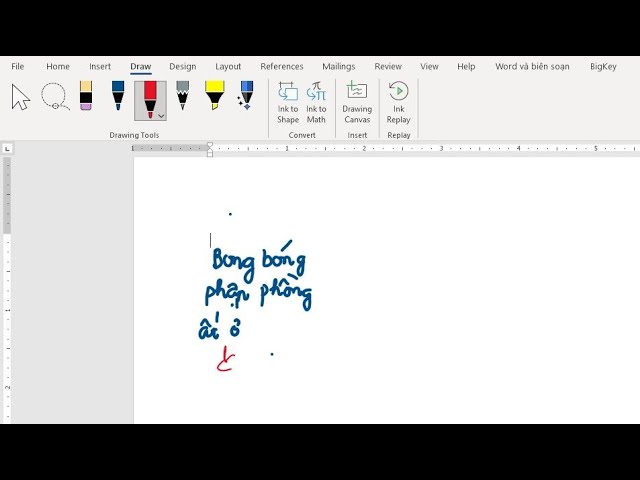Click Ink to Math
This screenshot has width=640, height=480.
point(316,102)
